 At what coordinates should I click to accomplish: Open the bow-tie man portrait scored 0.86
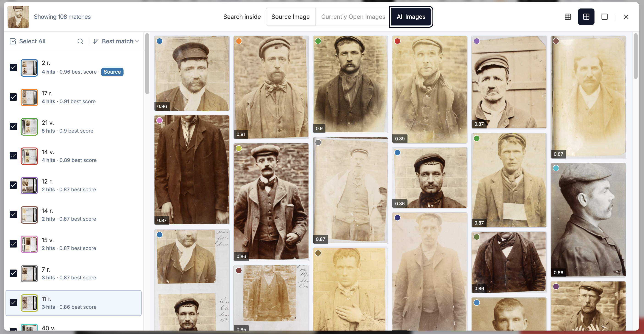pos(271,202)
